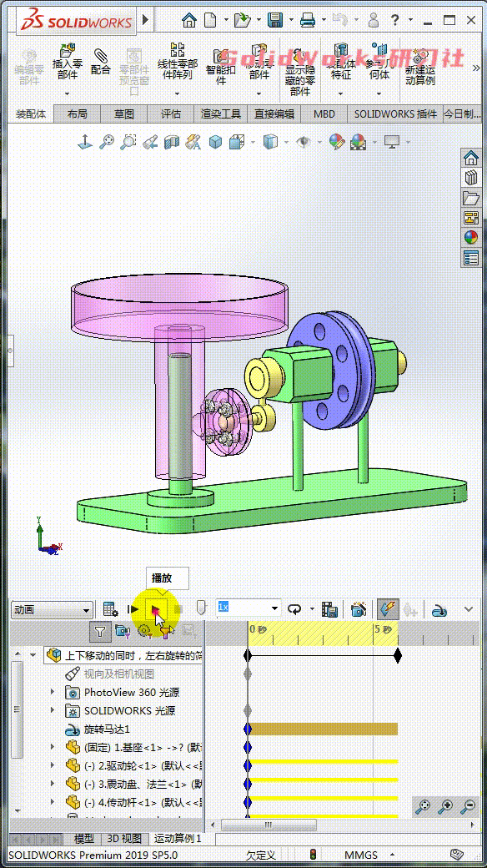Click the Home icon in the title bar
The height and width of the screenshot is (868, 487).
(x=189, y=21)
